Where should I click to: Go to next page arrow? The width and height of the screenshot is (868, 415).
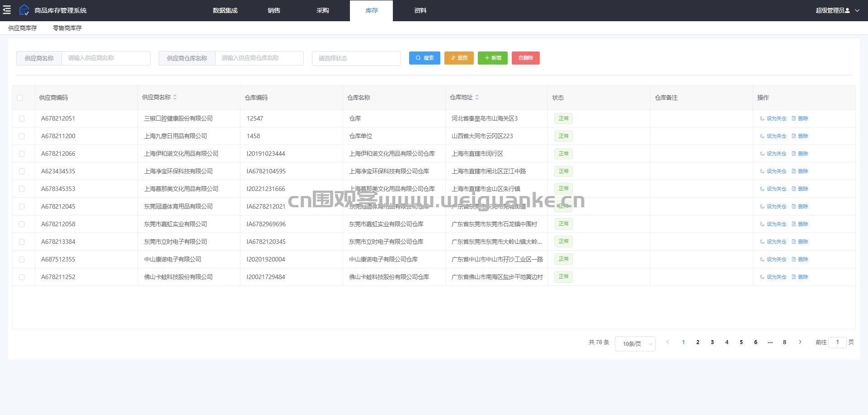point(800,342)
